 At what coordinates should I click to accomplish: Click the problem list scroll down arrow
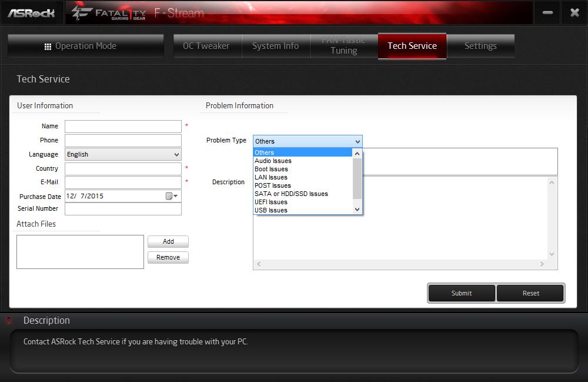tap(358, 210)
